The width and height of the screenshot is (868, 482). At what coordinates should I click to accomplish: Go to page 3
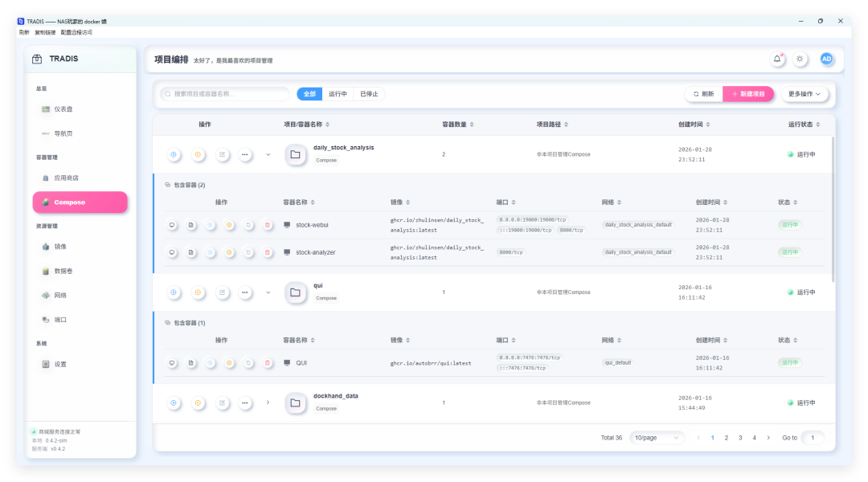[740, 438]
